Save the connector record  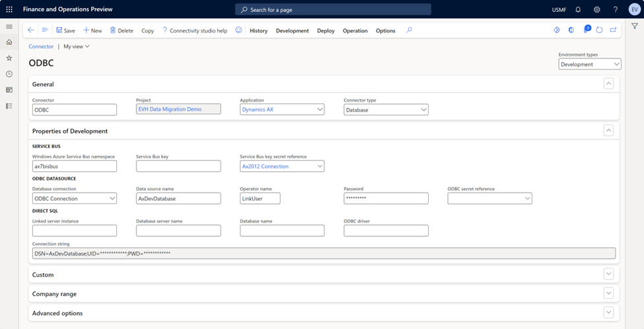click(x=65, y=30)
